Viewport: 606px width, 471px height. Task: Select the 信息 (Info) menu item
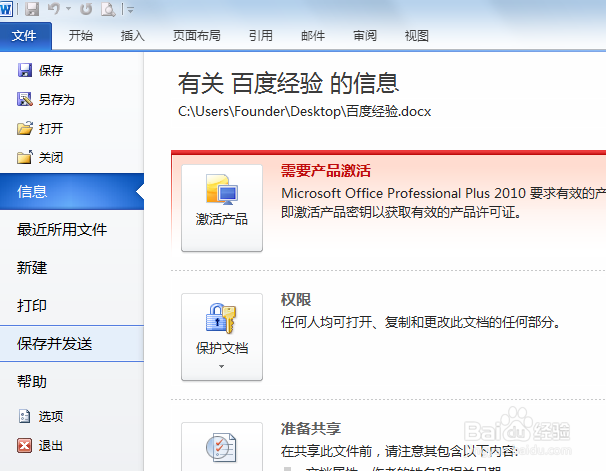tap(72, 192)
